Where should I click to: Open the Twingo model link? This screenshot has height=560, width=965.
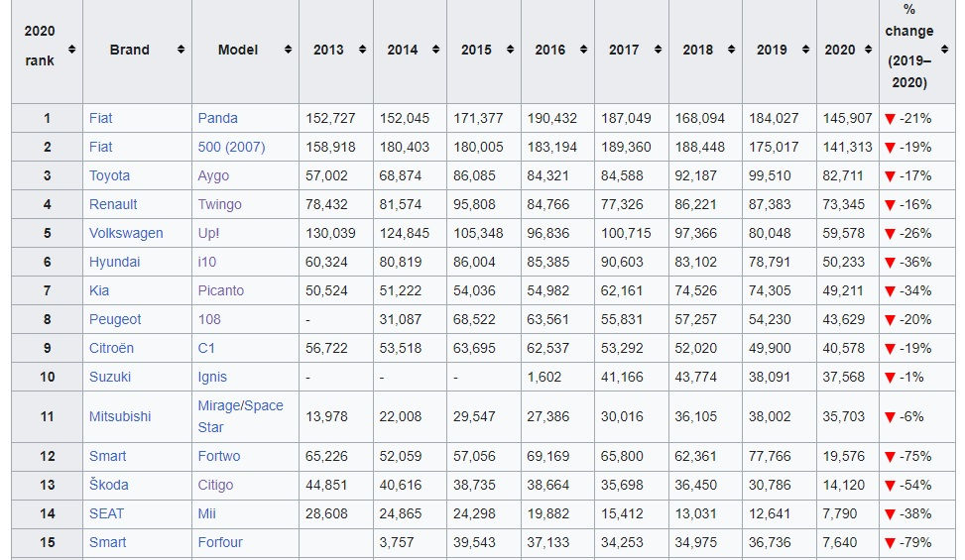pyautogui.click(x=220, y=205)
